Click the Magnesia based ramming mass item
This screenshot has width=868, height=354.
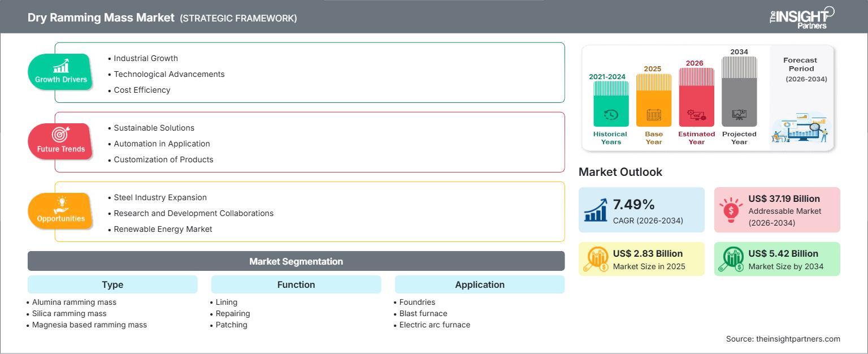pyautogui.click(x=89, y=325)
